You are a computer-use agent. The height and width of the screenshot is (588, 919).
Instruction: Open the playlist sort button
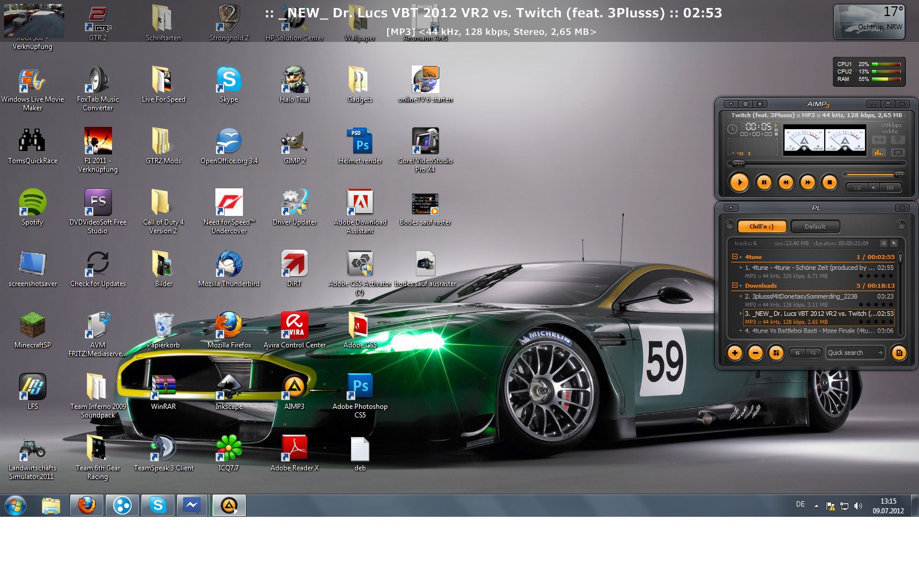point(797,353)
